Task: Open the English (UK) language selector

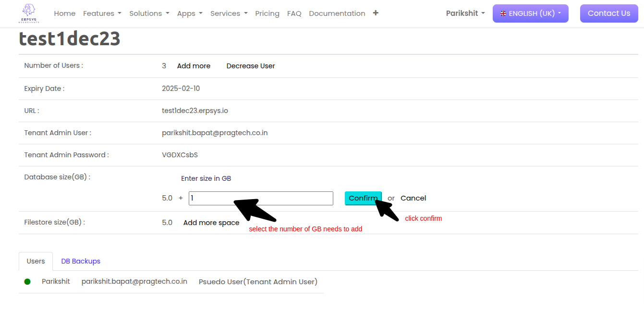Action: click(x=530, y=13)
